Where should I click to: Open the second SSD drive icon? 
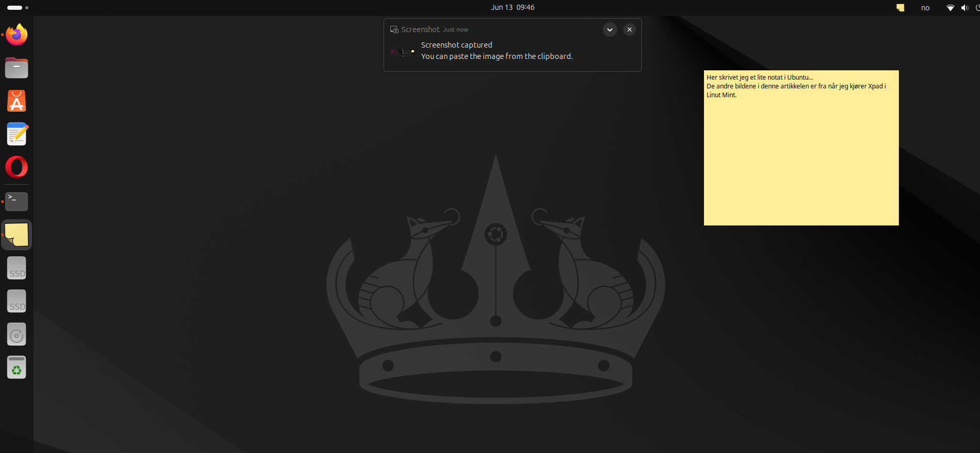[17, 301]
